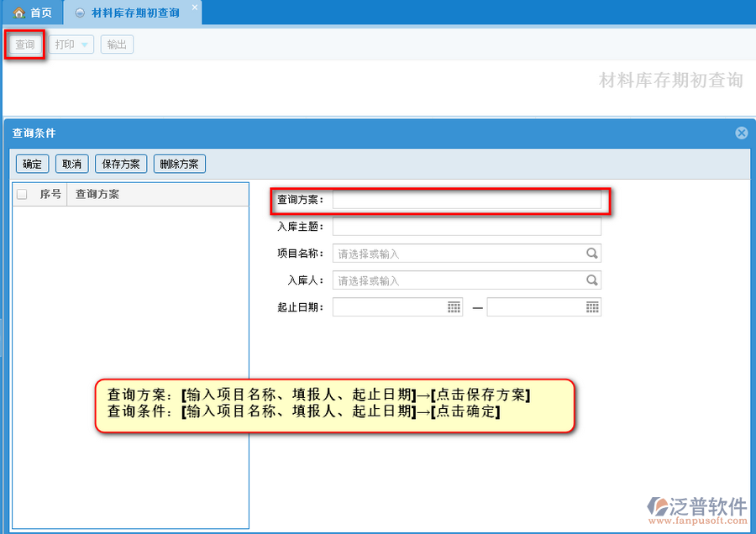Image resolution: width=756 pixels, height=534 pixels.
Task: Click the 取消 cancel button
Action: pos(72,164)
